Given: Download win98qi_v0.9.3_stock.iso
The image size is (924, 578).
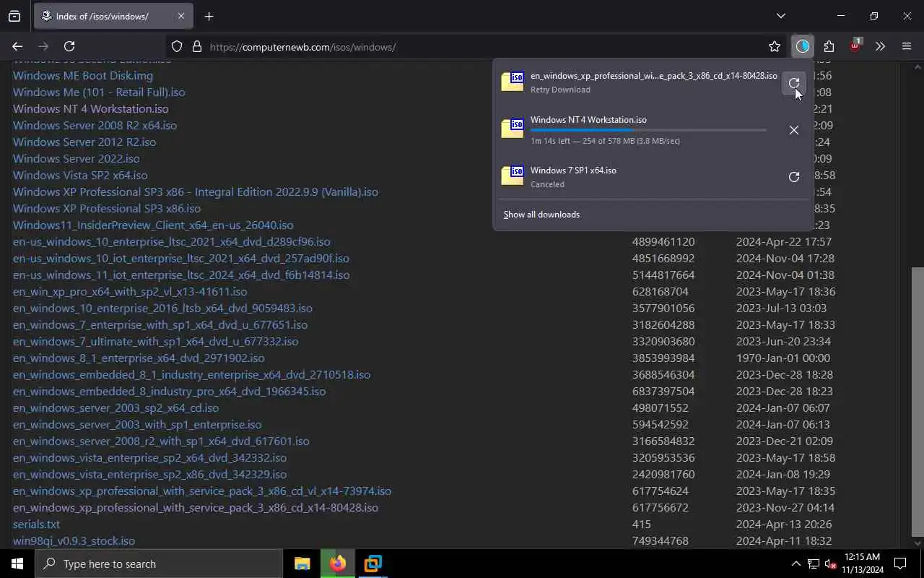Looking at the screenshot, I should click(x=74, y=540).
